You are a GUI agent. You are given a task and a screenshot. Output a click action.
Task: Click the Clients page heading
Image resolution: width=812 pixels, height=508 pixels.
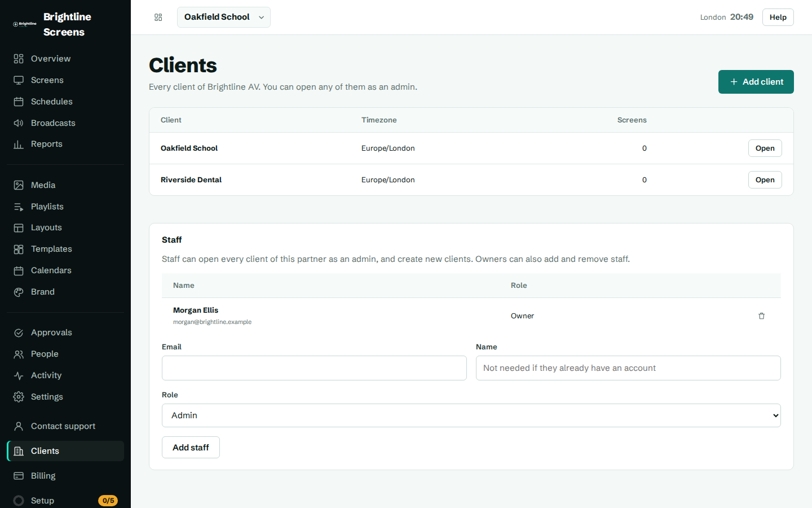coord(183,65)
